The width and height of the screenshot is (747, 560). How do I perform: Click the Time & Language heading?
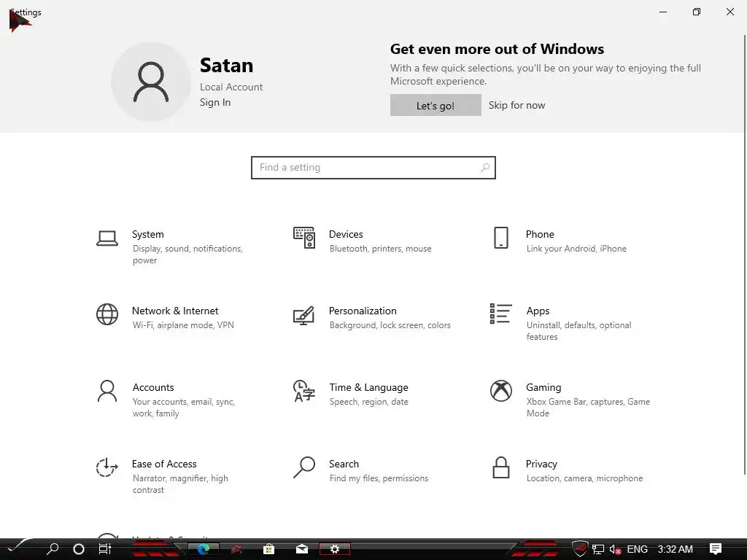(x=368, y=388)
